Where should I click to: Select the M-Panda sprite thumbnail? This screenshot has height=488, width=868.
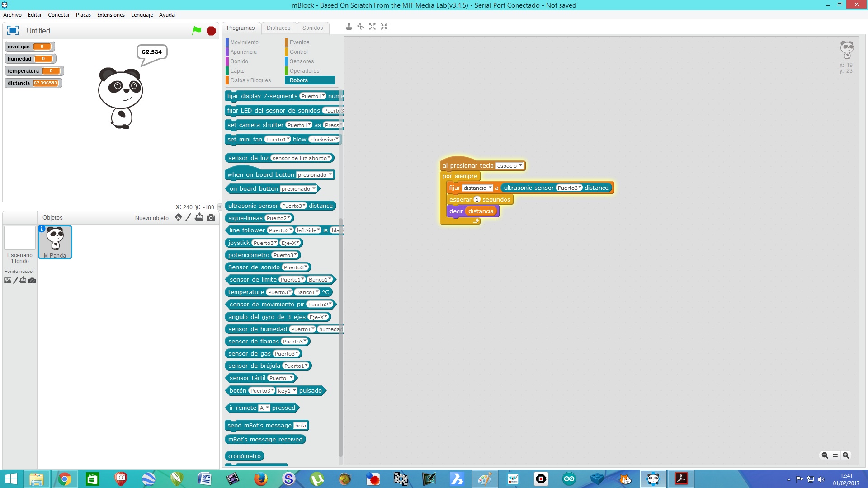coord(55,242)
